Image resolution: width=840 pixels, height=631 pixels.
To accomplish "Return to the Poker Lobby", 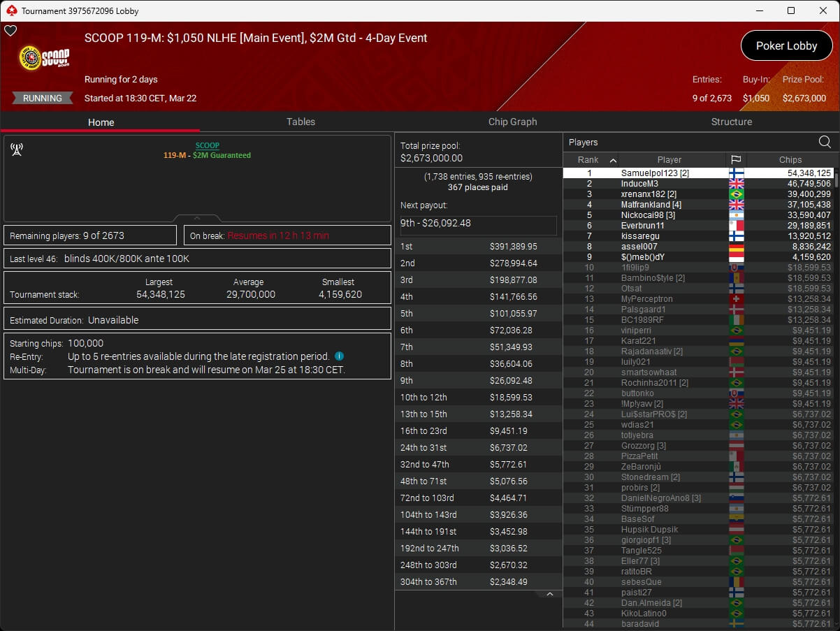I will pos(786,46).
